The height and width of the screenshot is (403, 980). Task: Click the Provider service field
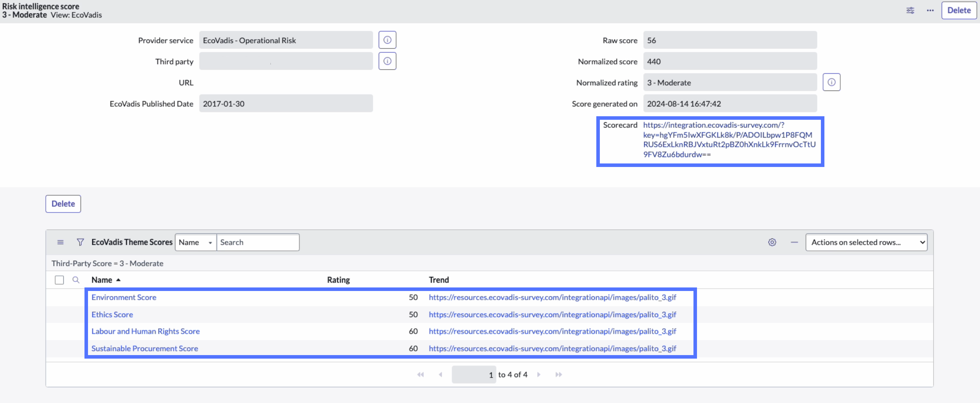(286, 40)
